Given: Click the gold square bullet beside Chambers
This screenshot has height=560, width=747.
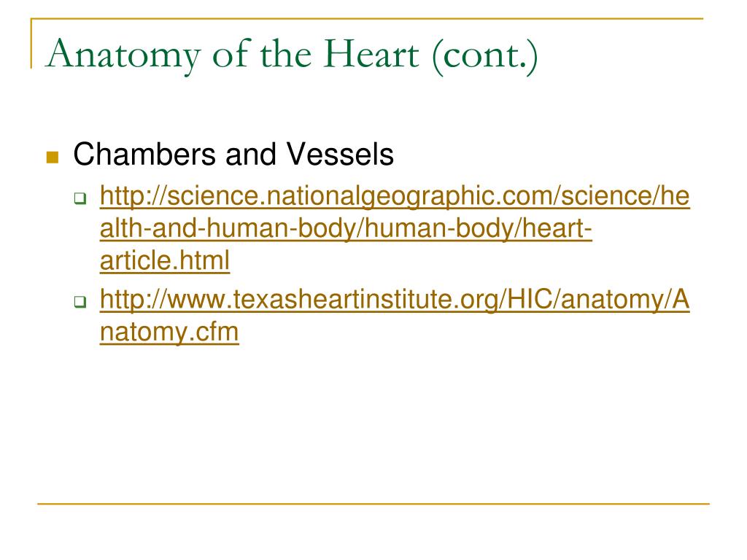Looking at the screenshot, I should point(53,157).
